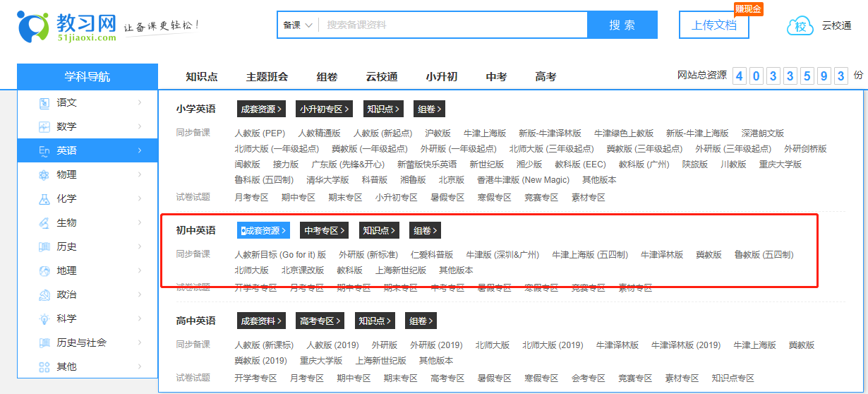Open the 中考 navigation tab
868x394 pixels.
pyautogui.click(x=496, y=77)
